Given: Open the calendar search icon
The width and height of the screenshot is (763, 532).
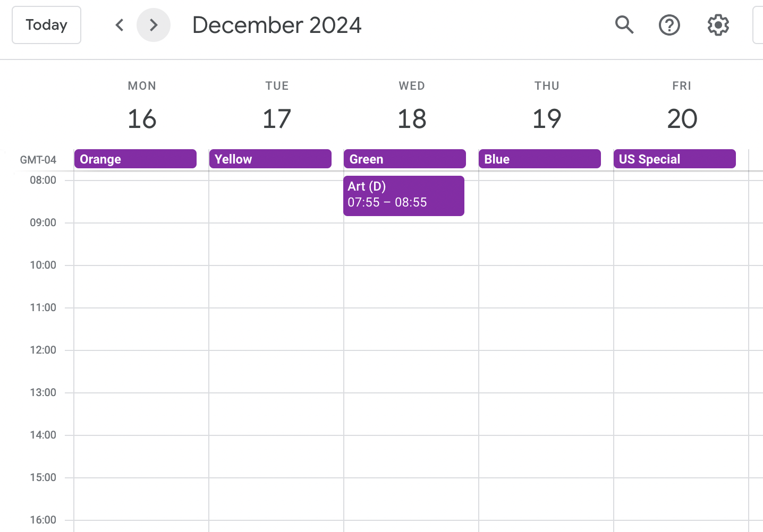Looking at the screenshot, I should [624, 25].
